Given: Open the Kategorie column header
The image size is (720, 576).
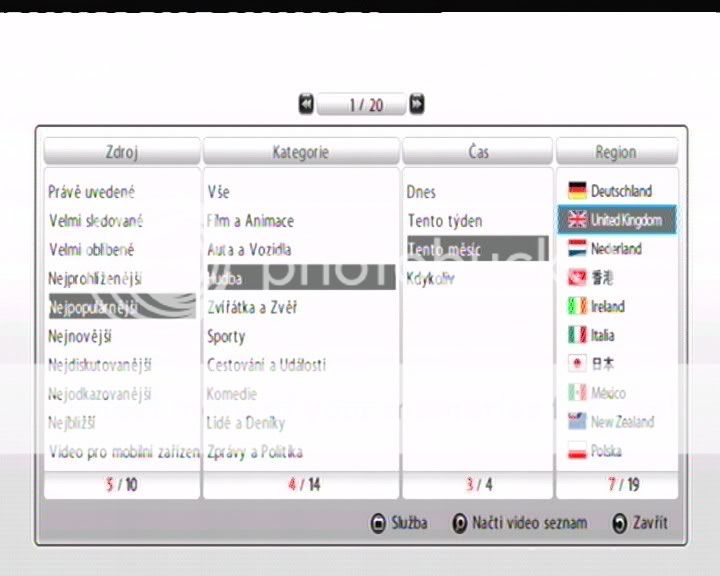Looking at the screenshot, I should 300,152.
